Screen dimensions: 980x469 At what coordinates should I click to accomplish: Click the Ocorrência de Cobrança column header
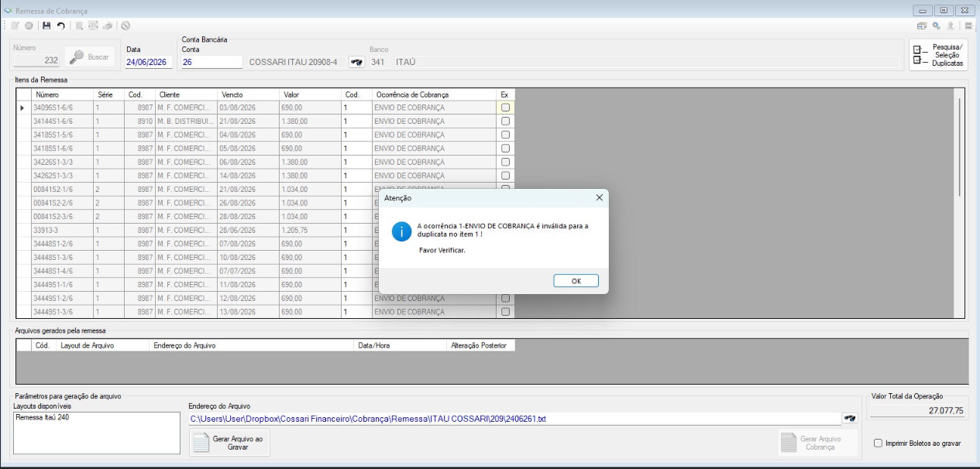click(434, 94)
